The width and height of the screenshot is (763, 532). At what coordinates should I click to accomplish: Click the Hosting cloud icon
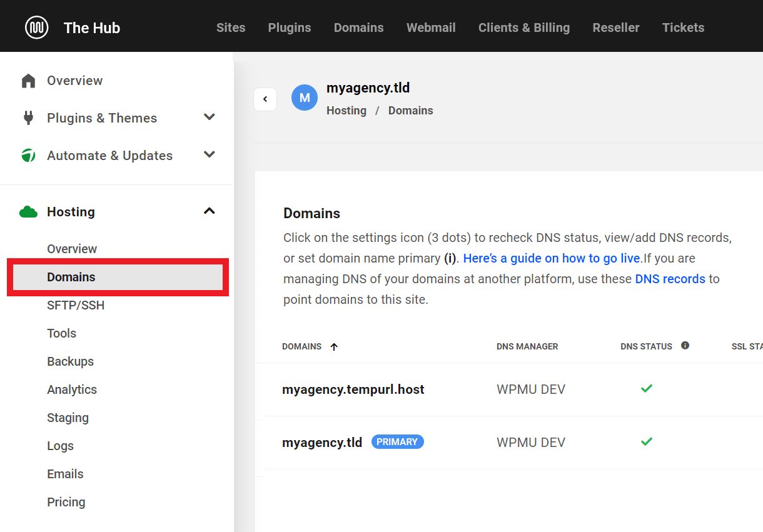28,212
